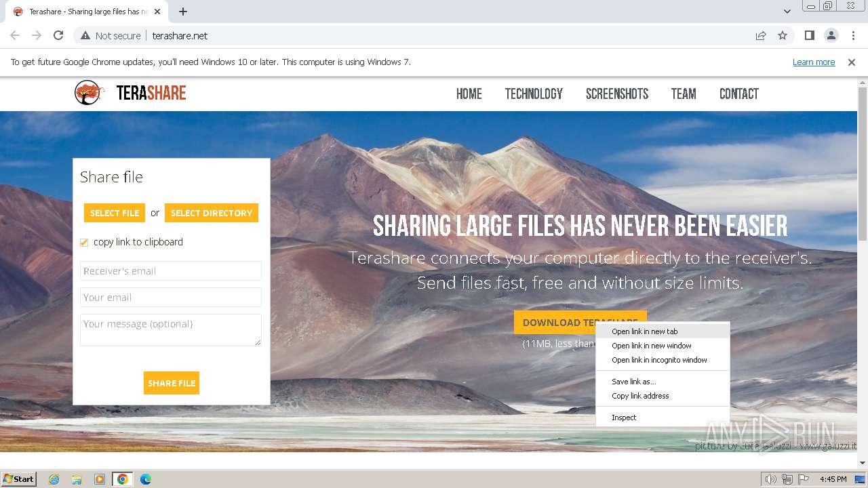Focus the Your message textarea
Screen dimensions: 868x488
coord(171,330)
